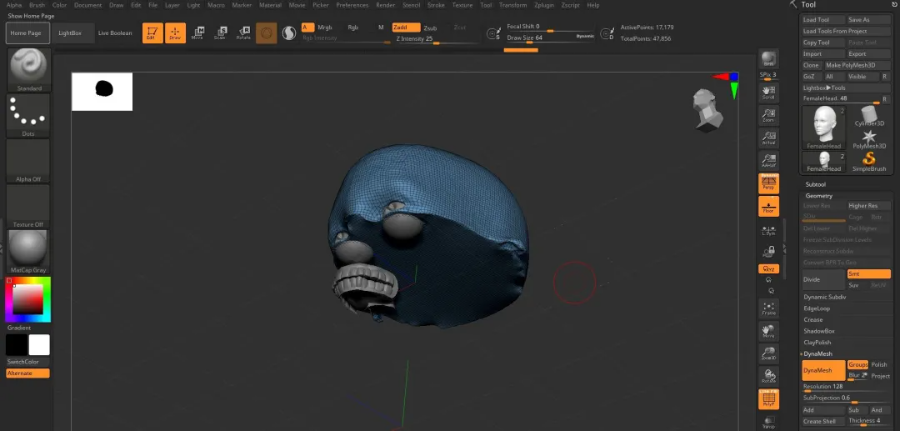The height and width of the screenshot is (431, 900).
Task: Click the Create Shell button
Action: coord(823,421)
